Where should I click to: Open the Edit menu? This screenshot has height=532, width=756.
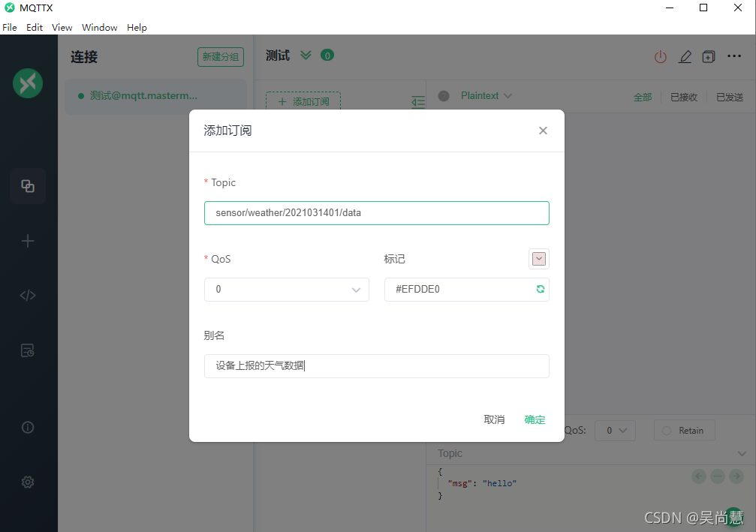tap(35, 28)
